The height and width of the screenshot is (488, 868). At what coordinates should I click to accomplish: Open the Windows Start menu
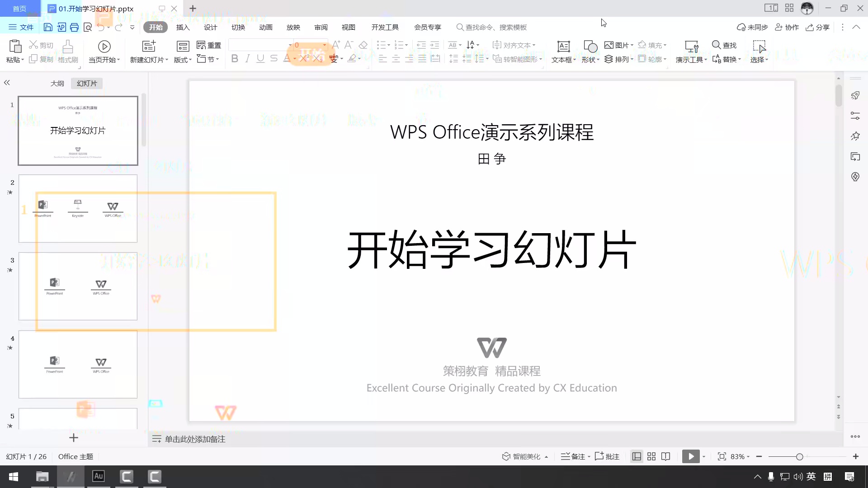coord(14,477)
